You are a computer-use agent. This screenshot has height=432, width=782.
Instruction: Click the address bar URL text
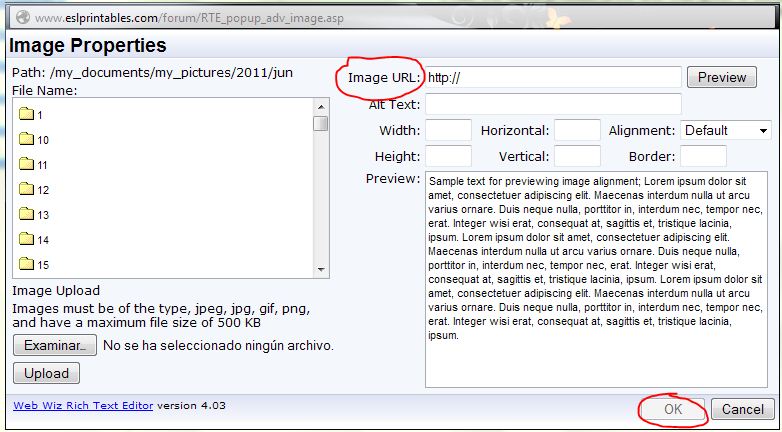[189, 18]
